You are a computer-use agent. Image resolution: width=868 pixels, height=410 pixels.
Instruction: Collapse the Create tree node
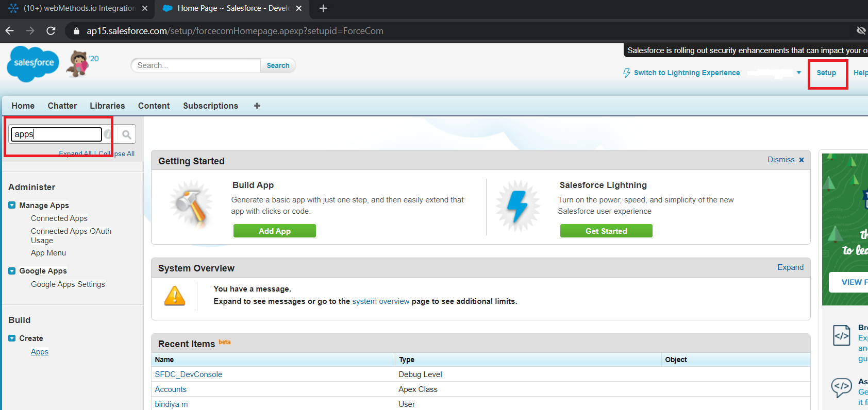12,338
